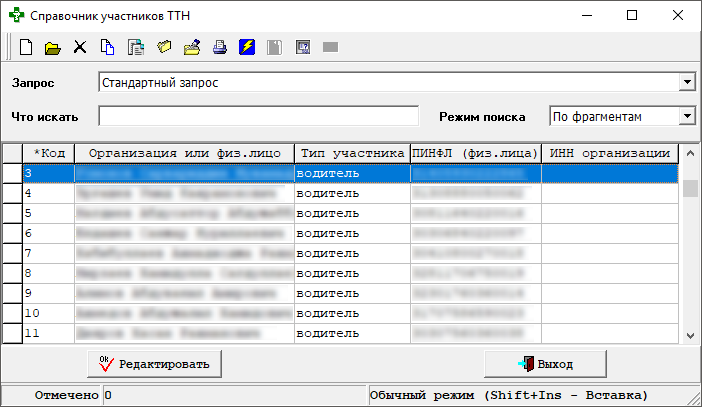The height and width of the screenshot is (407, 702).
Task: Click the toolbar drag handle grip
Action: pos(8,47)
